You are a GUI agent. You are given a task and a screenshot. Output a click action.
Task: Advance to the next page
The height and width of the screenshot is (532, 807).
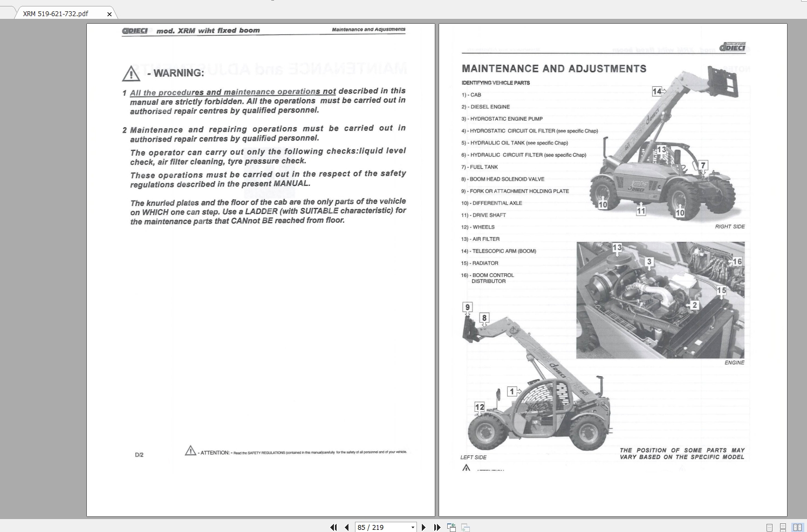423,528
